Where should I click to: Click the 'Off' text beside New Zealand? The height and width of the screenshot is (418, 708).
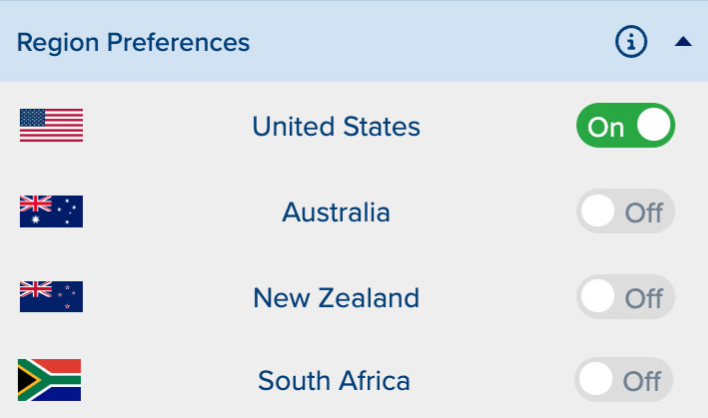tap(644, 298)
